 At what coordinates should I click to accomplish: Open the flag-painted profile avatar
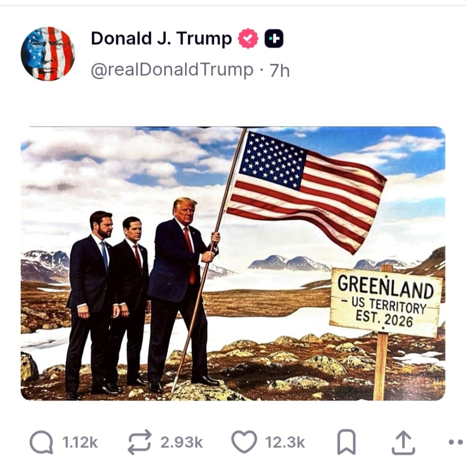tap(48, 54)
